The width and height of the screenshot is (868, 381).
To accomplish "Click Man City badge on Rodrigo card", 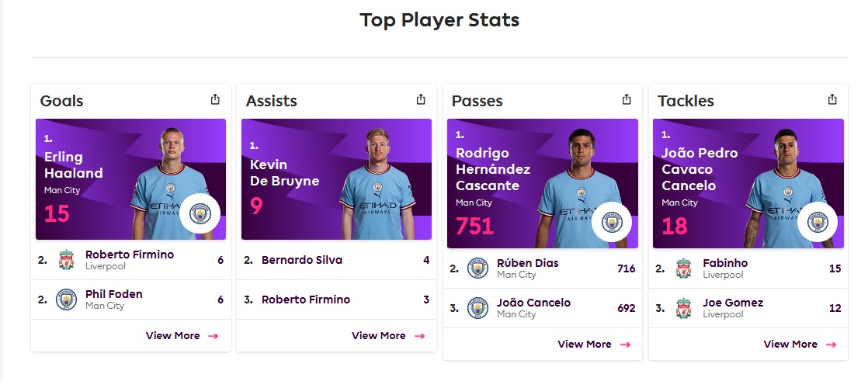I will [612, 222].
